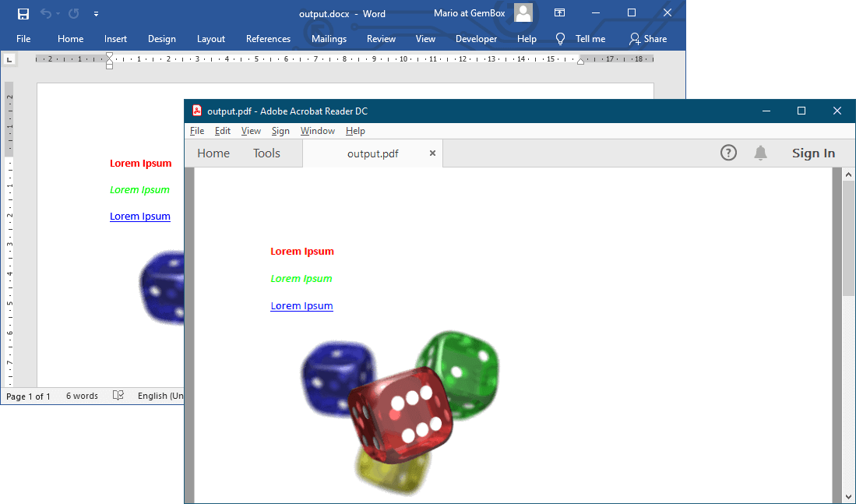This screenshot has width=856, height=504.
Task: Close the output.pdf document tab
Action: pyautogui.click(x=432, y=153)
